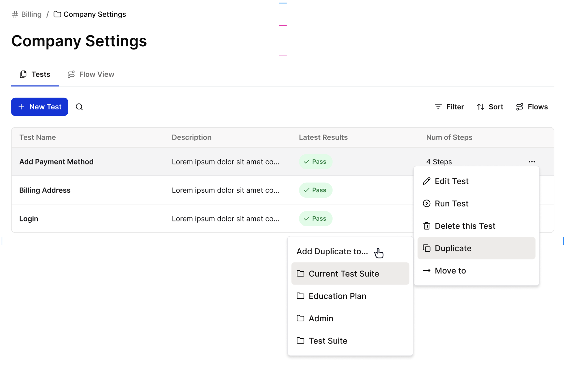Choose Move to from the context menu
570x392 pixels.
tap(450, 270)
